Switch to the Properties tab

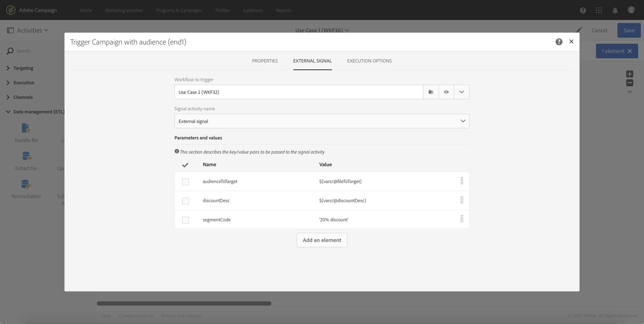(265, 61)
